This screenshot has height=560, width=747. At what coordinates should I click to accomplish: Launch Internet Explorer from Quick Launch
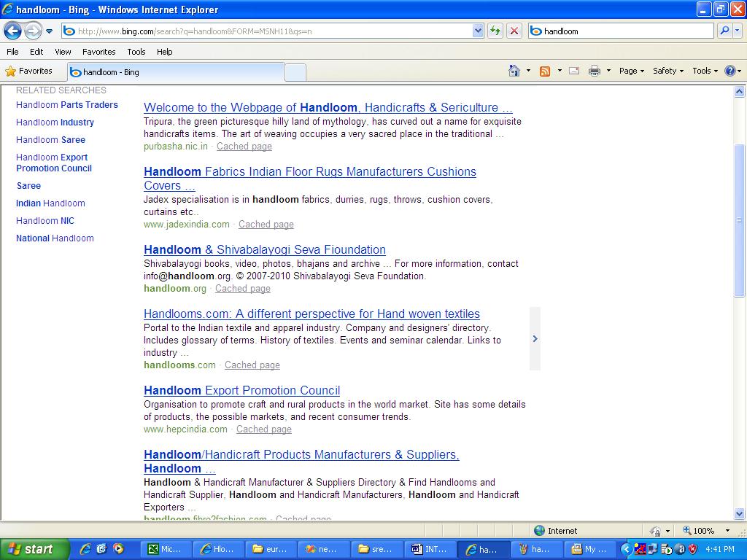(x=85, y=549)
